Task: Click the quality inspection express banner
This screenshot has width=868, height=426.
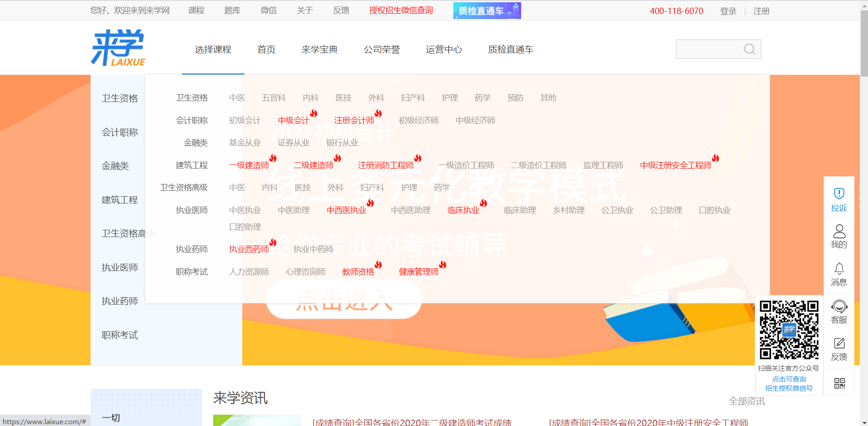Action: point(487,10)
